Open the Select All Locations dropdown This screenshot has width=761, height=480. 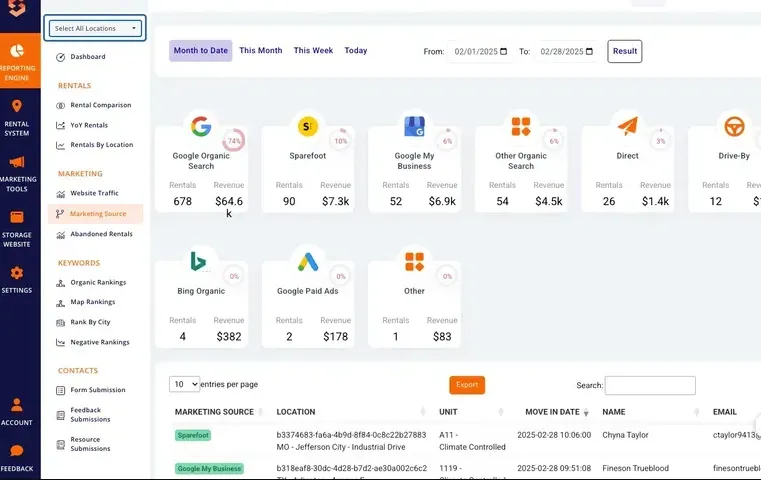tap(95, 28)
